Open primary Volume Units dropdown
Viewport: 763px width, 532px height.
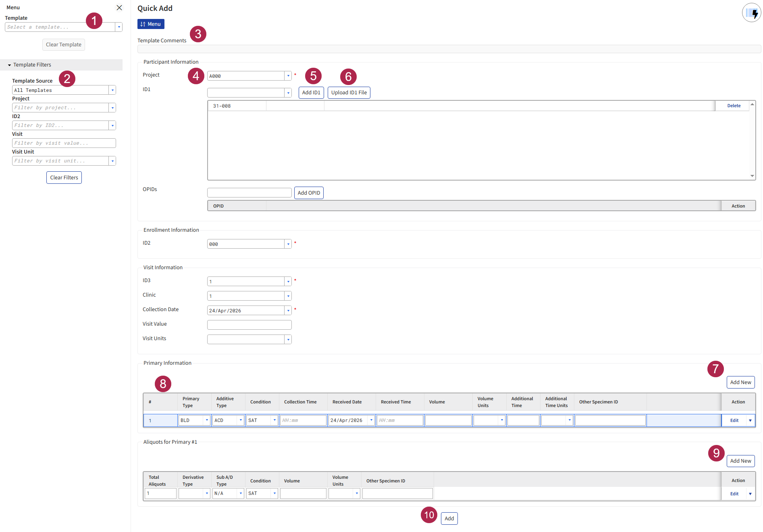tap(502, 420)
